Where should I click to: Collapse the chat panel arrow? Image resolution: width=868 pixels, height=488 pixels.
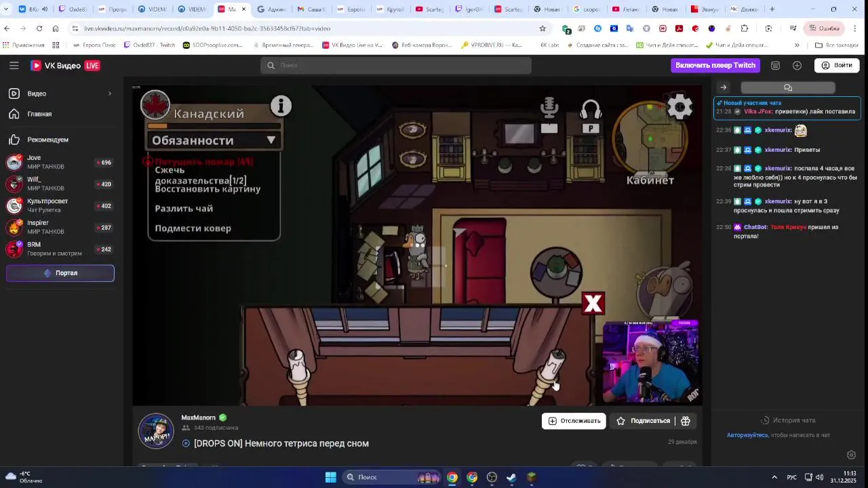tap(724, 87)
